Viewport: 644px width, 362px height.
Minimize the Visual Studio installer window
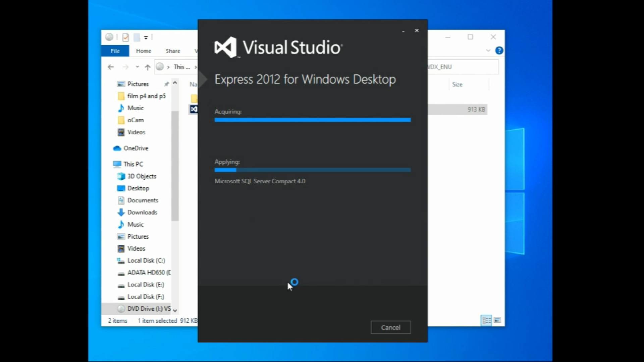(403, 31)
